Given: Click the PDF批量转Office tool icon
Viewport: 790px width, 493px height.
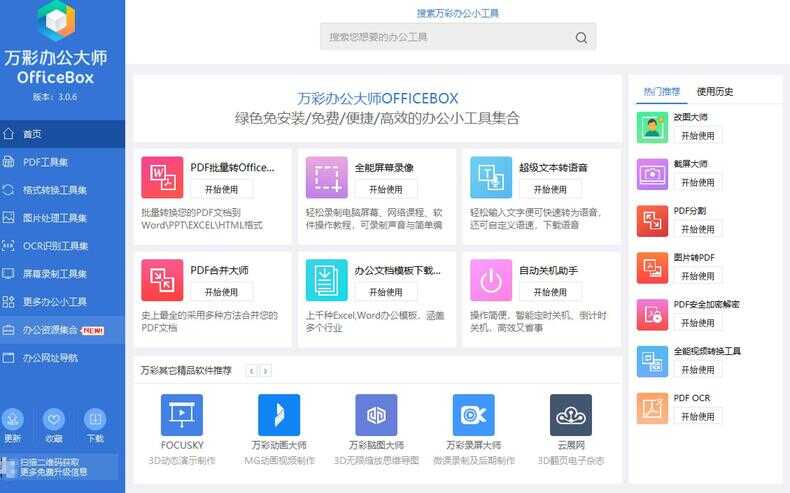Looking at the screenshot, I should tap(162, 177).
